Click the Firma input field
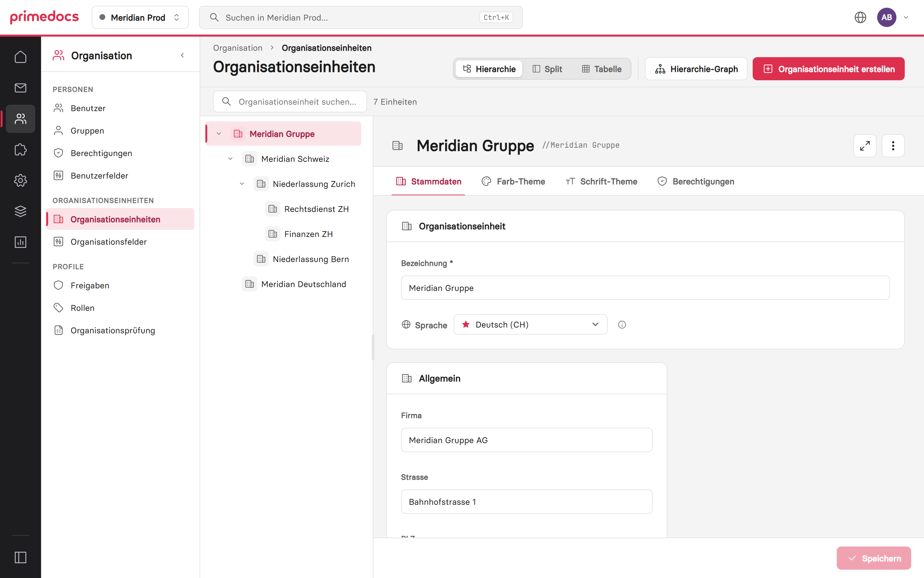The image size is (924, 578). (x=526, y=440)
